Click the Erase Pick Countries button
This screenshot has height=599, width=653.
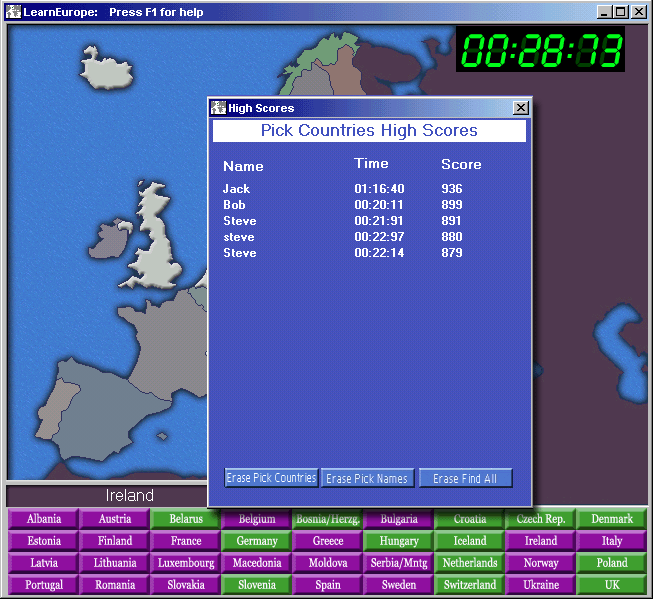click(x=272, y=478)
